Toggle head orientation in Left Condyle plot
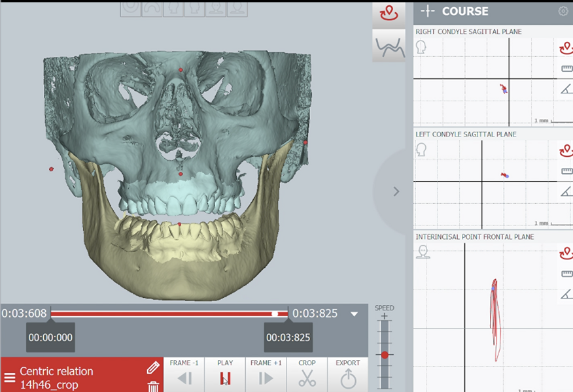This screenshot has width=573, height=392. [x=421, y=150]
